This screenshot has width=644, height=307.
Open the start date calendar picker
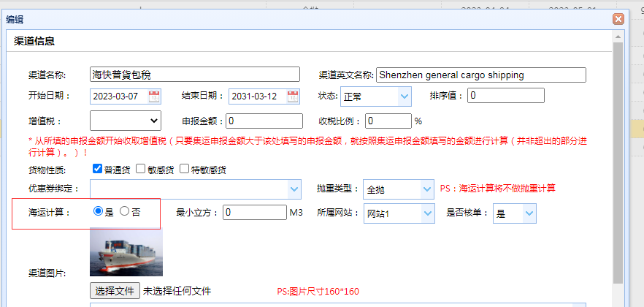pos(154,96)
